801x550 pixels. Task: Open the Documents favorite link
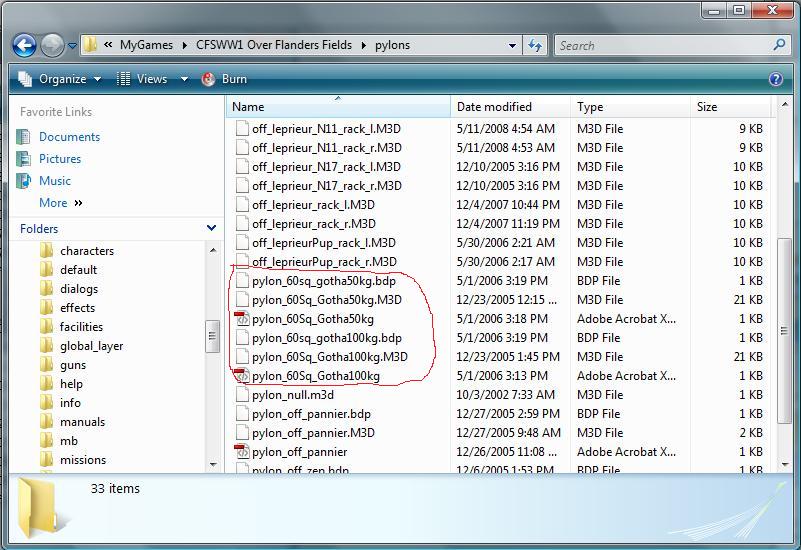click(69, 137)
